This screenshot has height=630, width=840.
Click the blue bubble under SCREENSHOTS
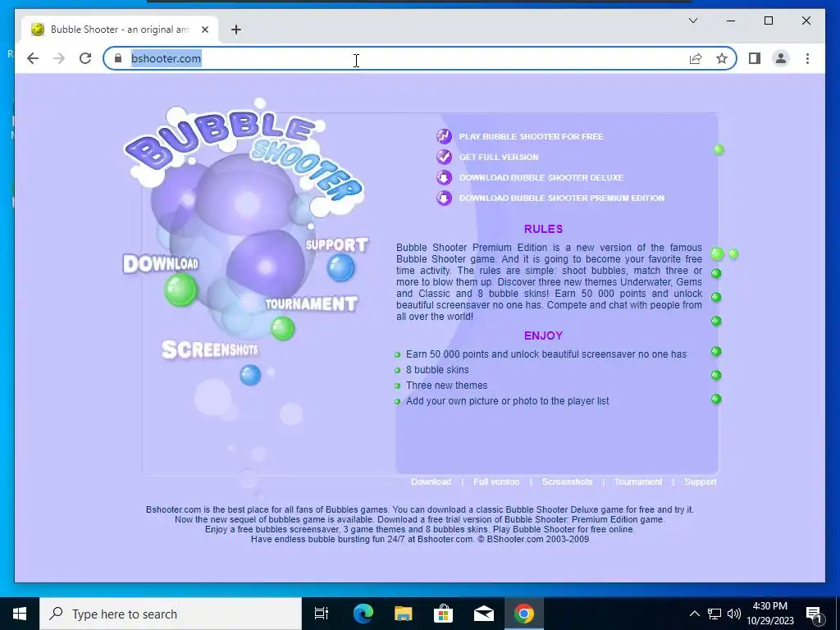tap(250, 375)
